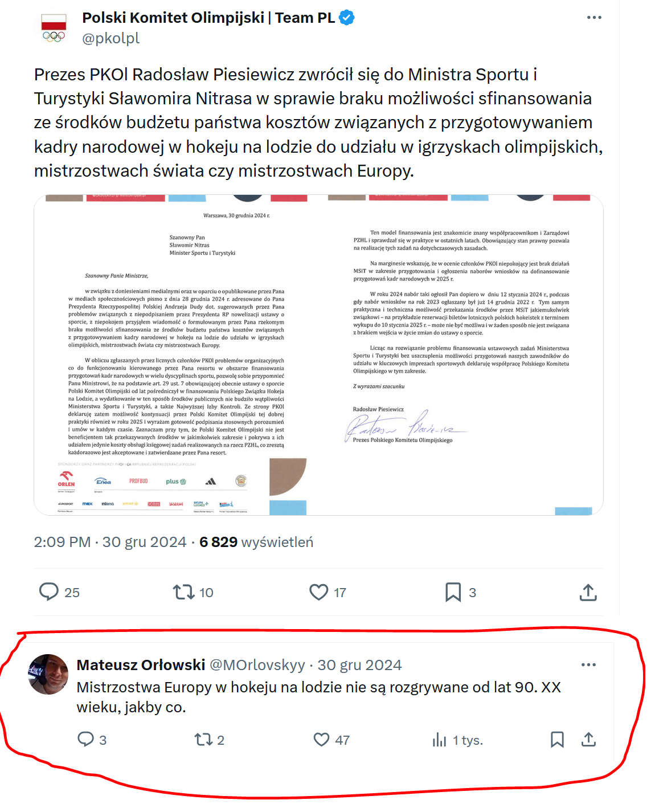The image size is (651, 812).
Task: Open Polski Komitet Olimpijski | Team PL profile name
Action: point(208,18)
